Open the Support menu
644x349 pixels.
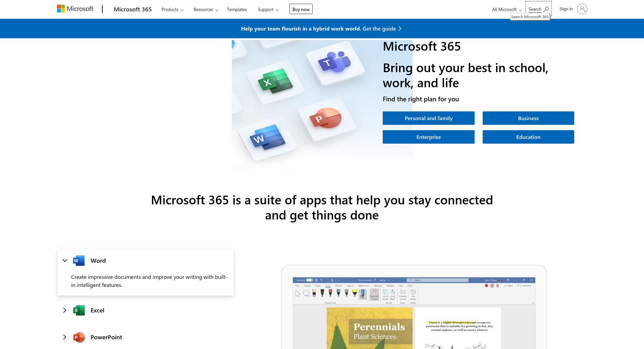click(268, 9)
